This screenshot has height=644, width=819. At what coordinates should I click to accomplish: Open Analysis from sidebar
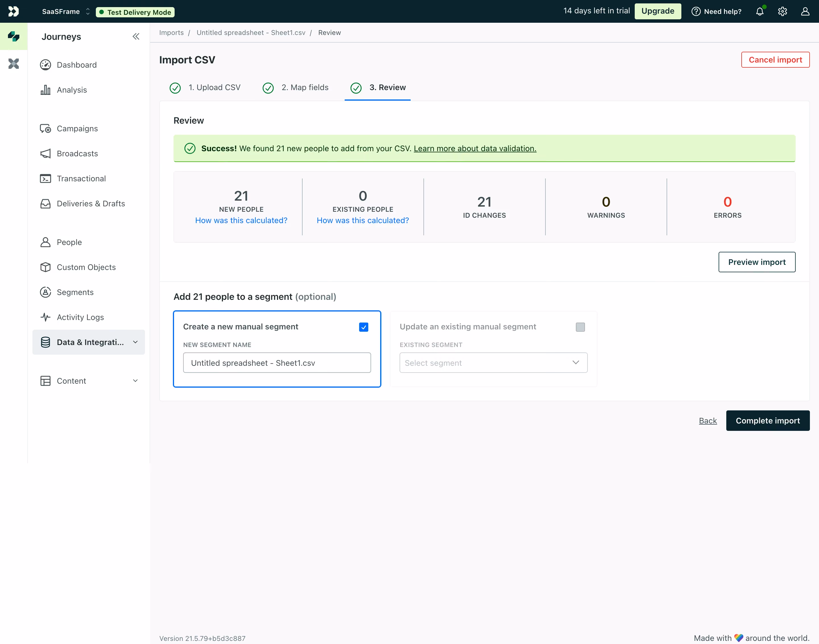click(89, 90)
